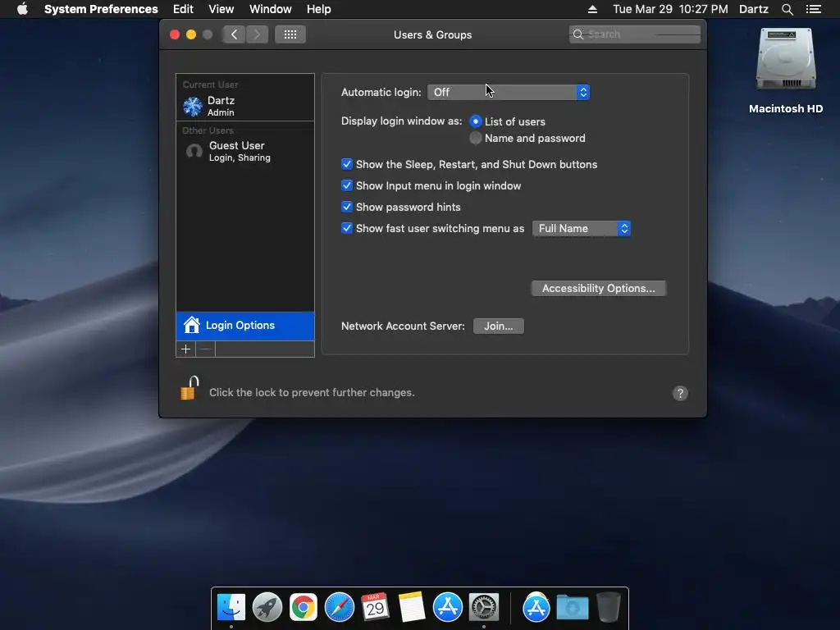Viewport: 840px width, 630px height.
Task: Go forward with the right chevron button
Action: 257,34
